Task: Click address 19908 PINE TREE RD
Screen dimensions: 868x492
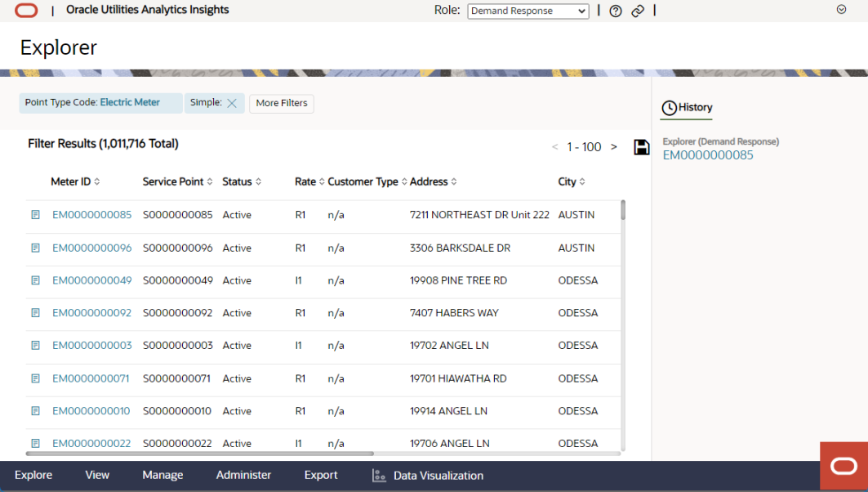Action: point(458,280)
